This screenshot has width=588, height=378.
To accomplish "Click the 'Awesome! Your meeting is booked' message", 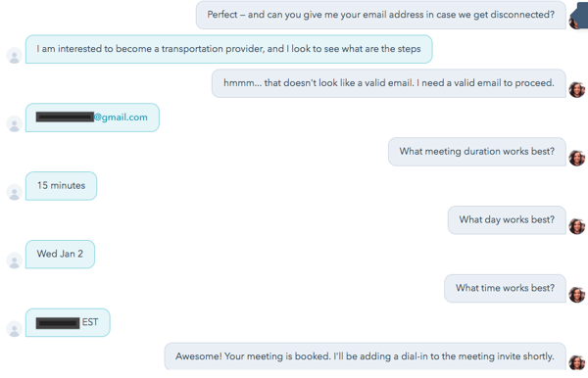I will [x=365, y=356].
